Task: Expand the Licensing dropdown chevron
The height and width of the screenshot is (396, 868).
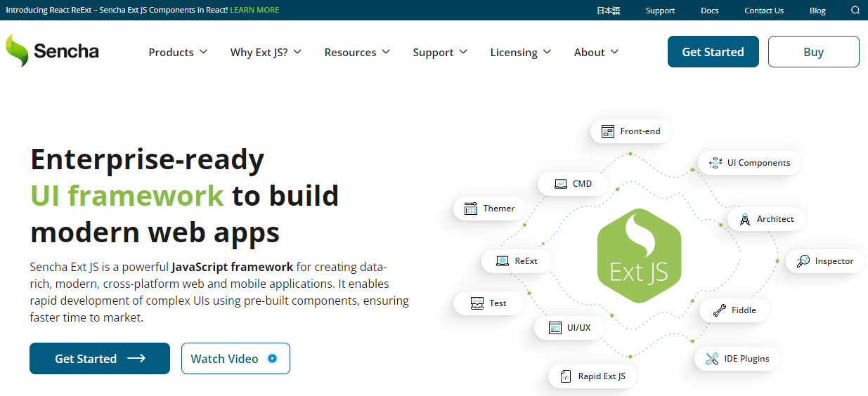Action: tap(547, 52)
